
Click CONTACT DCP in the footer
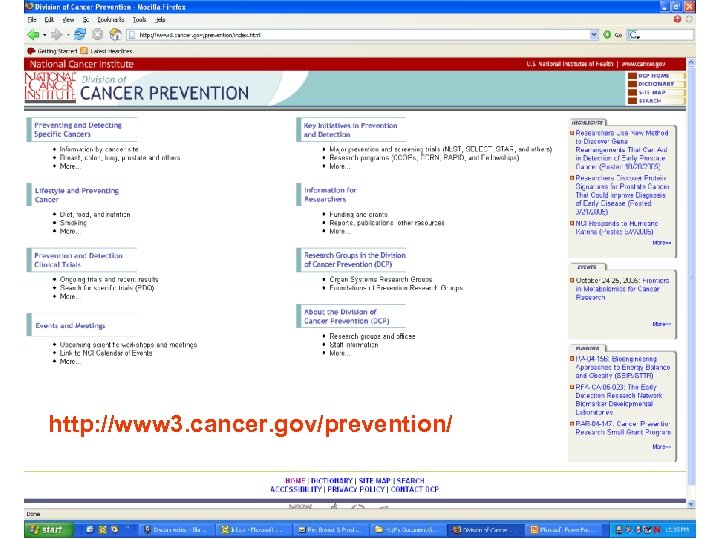[x=415, y=489]
